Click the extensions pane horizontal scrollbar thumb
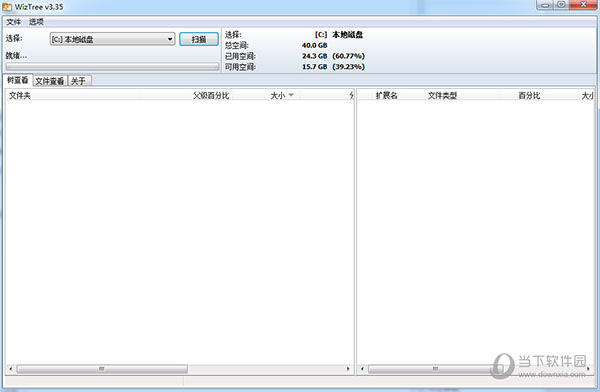Screen dimensions: 600x392 point(434,369)
